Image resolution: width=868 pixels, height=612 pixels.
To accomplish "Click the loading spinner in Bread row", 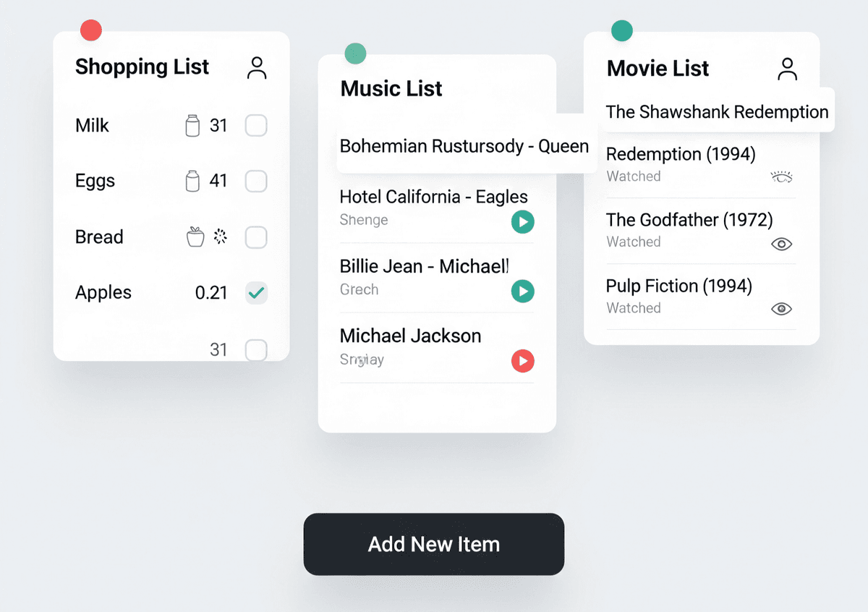I will tap(221, 237).
